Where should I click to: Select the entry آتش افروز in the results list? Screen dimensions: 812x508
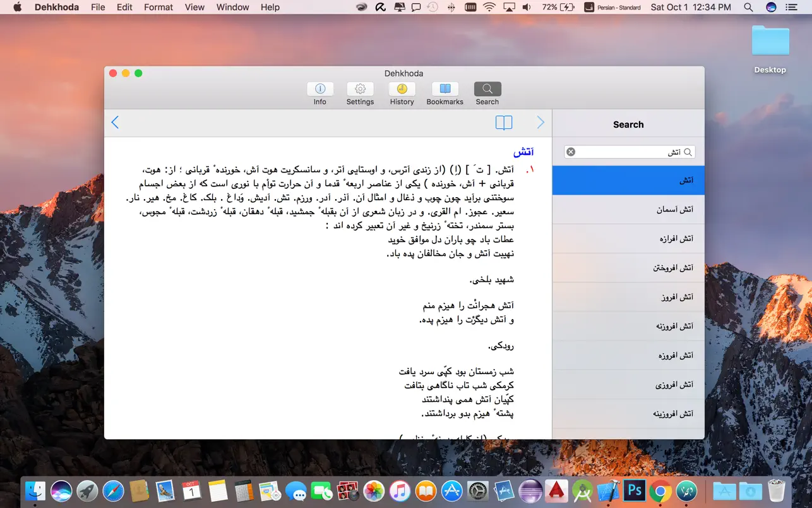(x=628, y=296)
